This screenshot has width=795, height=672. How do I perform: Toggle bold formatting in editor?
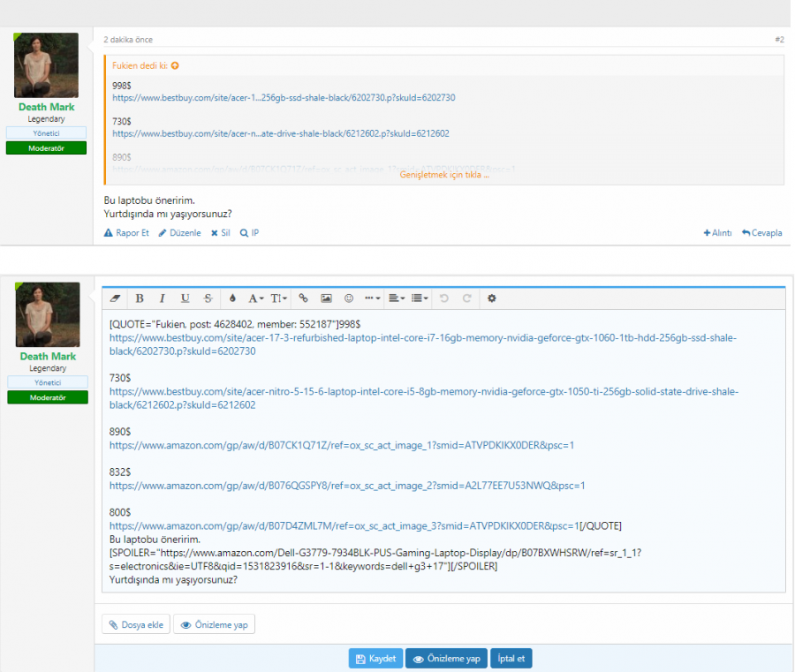pyautogui.click(x=140, y=298)
